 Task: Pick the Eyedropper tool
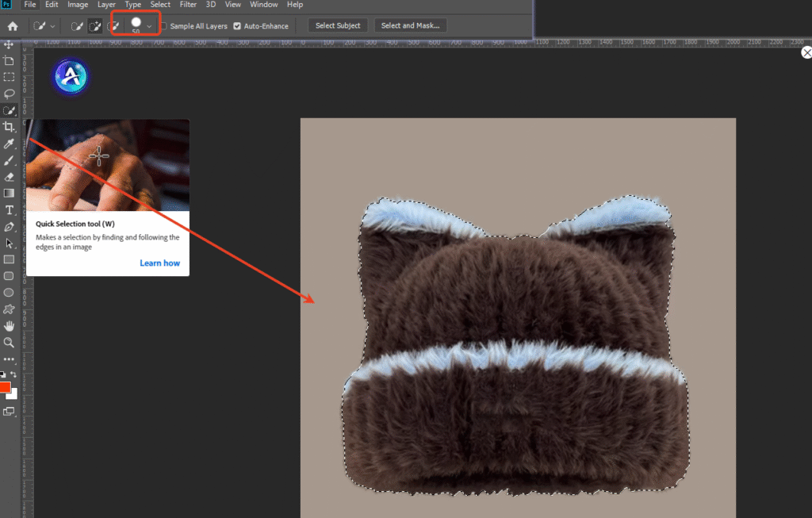[9, 144]
